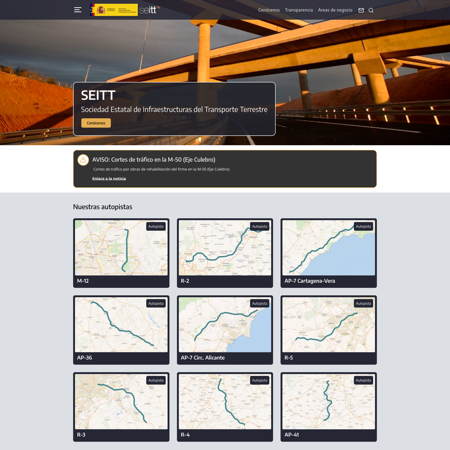Open the Transparencia menu item
This screenshot has width=450, height=450.
point(299,10)
